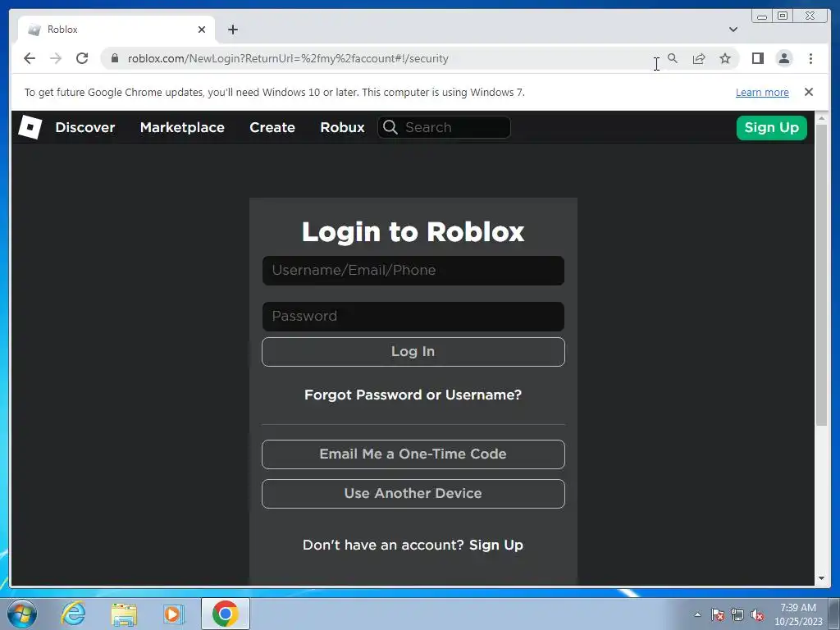Viewport: 840px width, 630px height.
Task: Dismiss the Chrome update notification bar
Action: click(808, 92)
